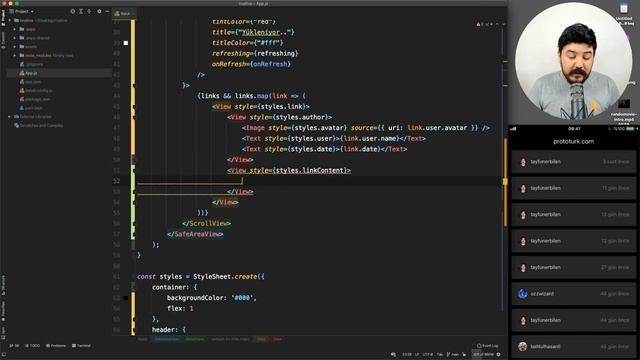Image resolution: width=640 pixels, height=360 pixels.
Task: Click tool windows quick-access icon bottom-left corner
Action: click(x=3, y=355)
